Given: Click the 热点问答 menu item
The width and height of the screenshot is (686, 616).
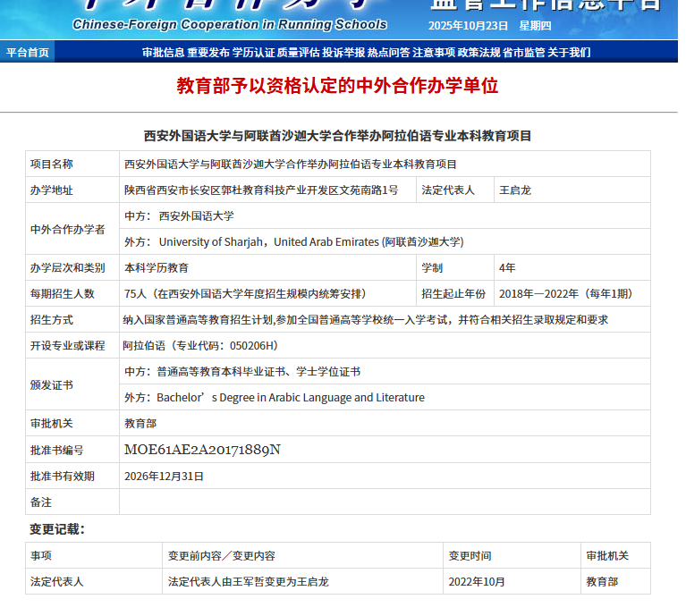Looking at the screenshot, I should coord(389,52).
